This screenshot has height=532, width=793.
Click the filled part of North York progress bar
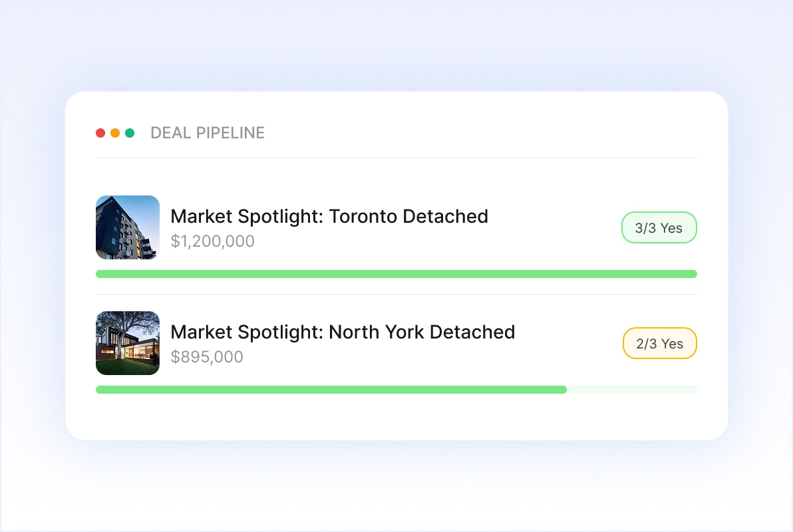click(331, 390)
